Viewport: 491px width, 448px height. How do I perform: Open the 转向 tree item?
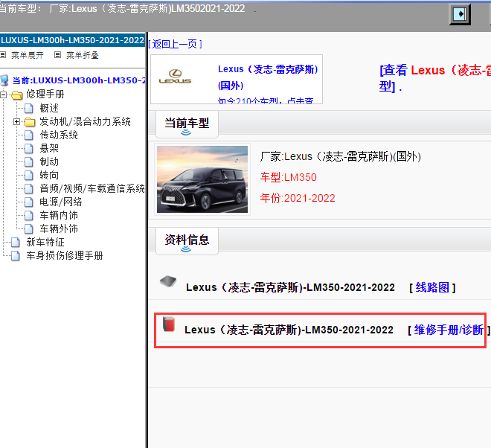coord(49,176)
